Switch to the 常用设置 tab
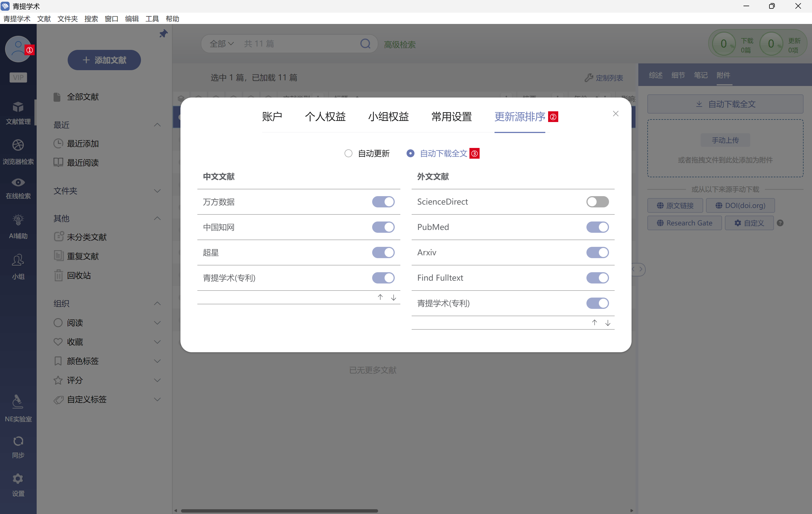 [x=451, y=117]
